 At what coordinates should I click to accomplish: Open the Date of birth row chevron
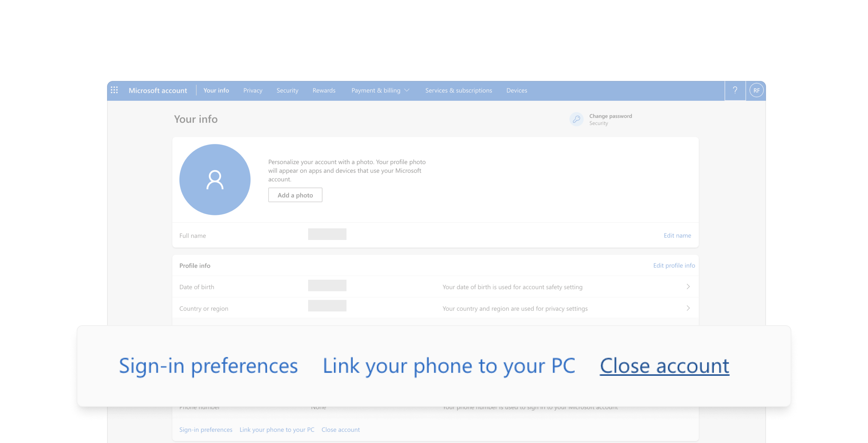(x=688, y=287)
